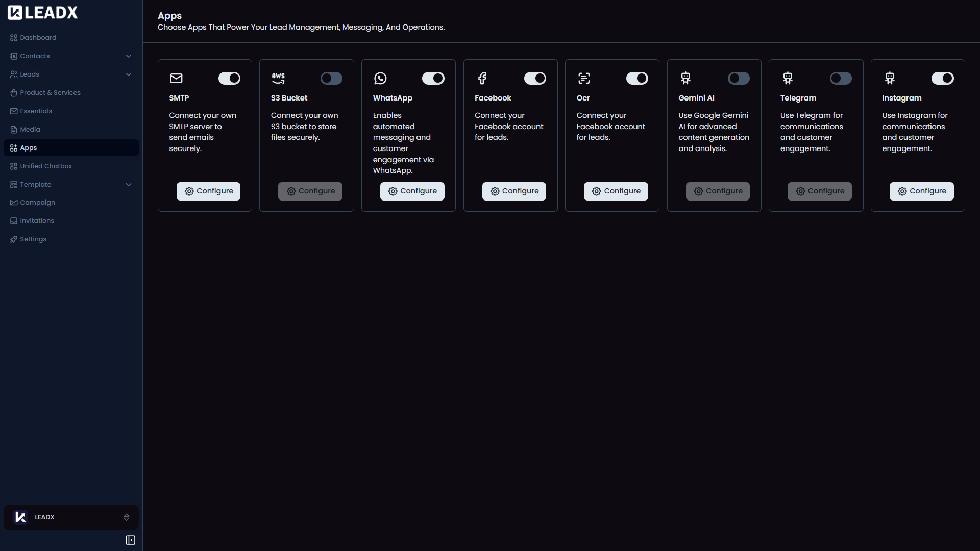Open the Unified Chatbox section

(x=46, y=166)
